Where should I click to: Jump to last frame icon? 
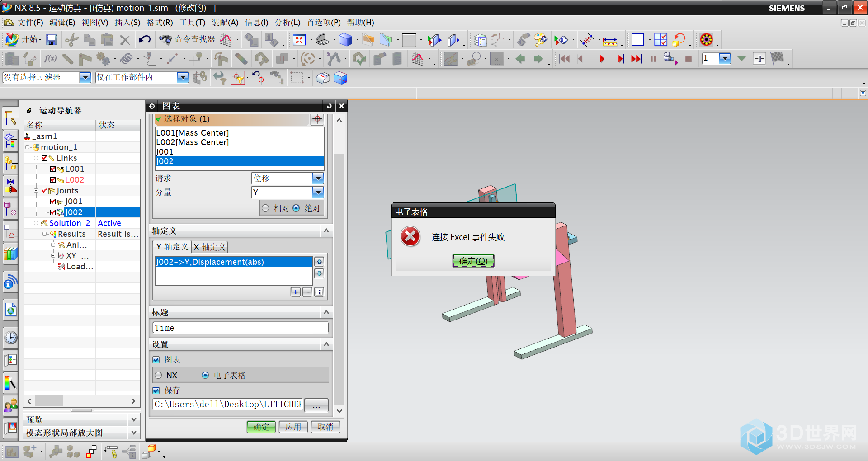pyautogui.click(x=636, y=59)
